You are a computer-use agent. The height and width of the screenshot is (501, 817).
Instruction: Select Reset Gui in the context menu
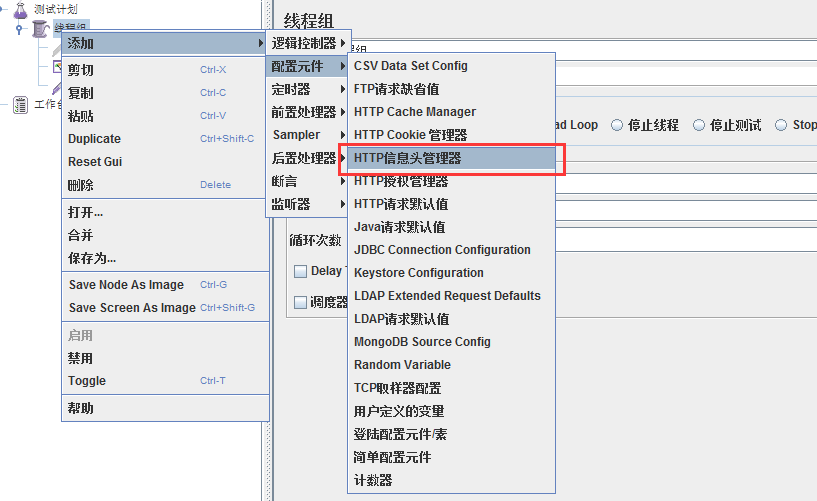165,161
